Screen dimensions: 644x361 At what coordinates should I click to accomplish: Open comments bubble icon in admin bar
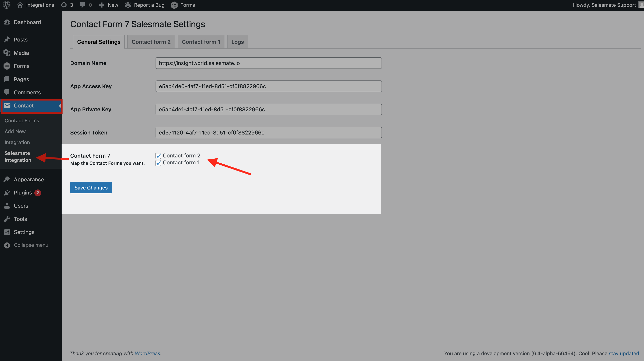coord(82,5)
